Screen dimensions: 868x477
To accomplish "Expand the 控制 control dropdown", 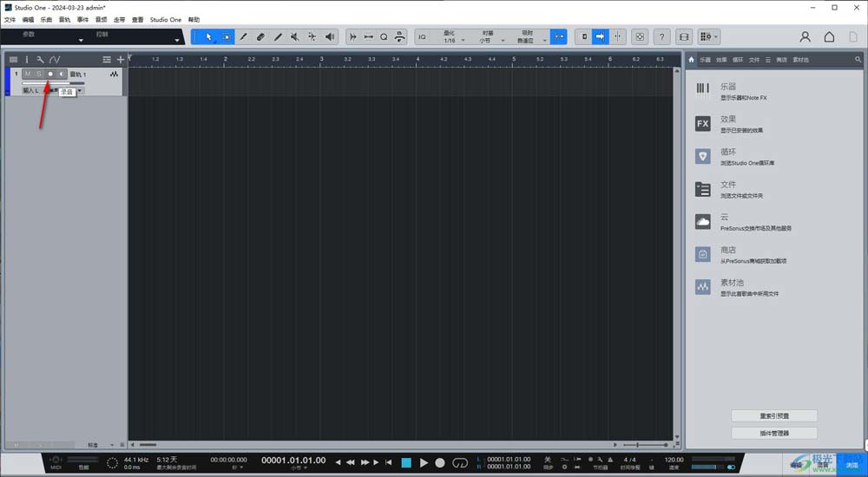I will pyautogui.click(x=176, y=40).
